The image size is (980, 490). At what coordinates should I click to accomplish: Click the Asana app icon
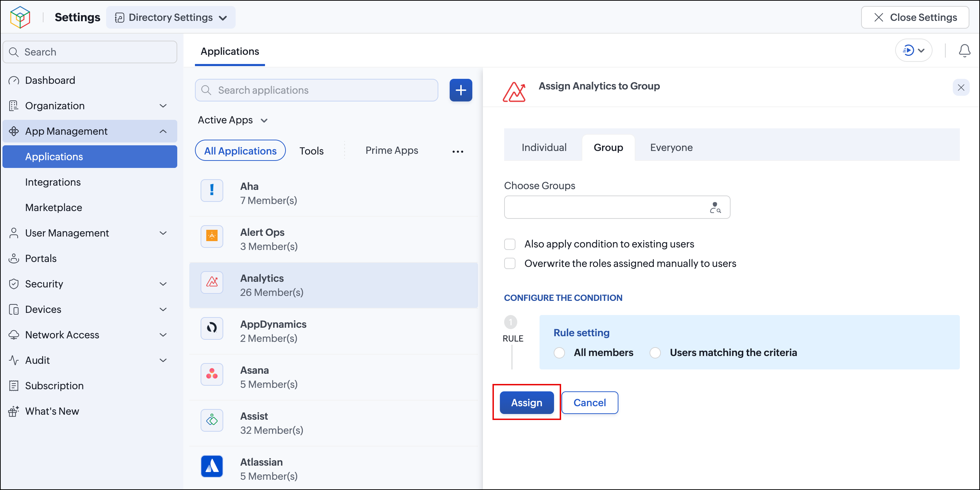[212, 374]
